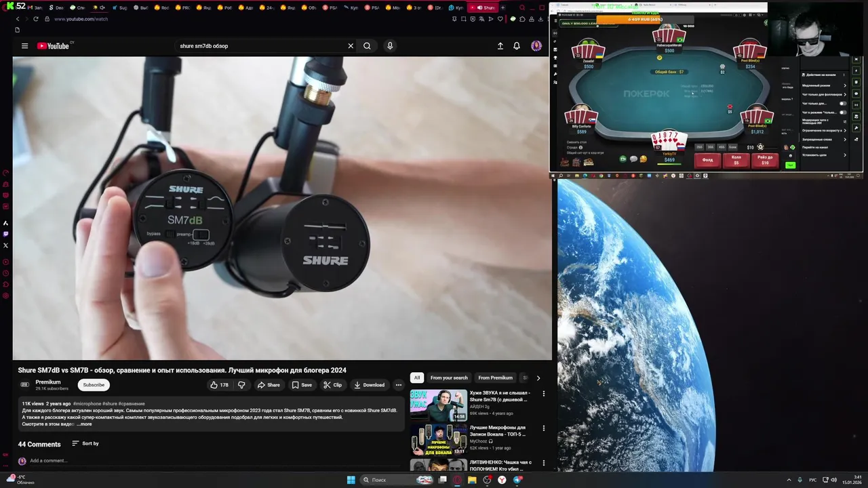Select the All recommendation chip
Viewport: 868px width, 488px height.
[417, 378]
